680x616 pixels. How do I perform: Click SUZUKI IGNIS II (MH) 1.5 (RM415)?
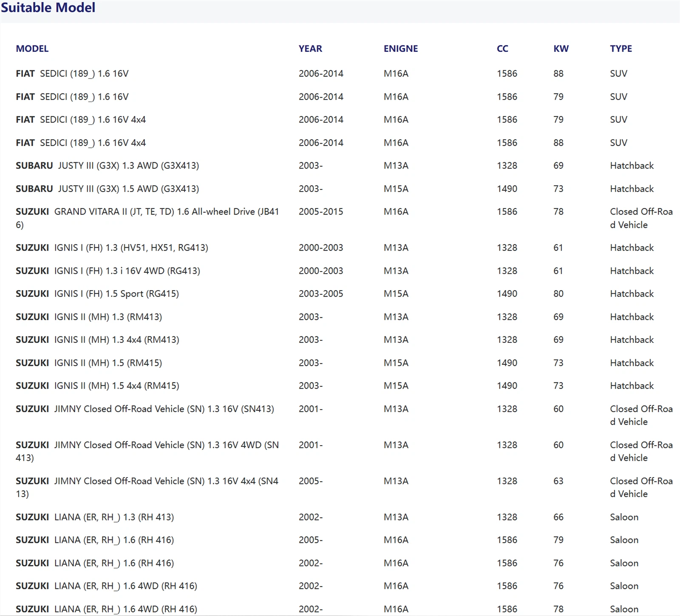89,363
